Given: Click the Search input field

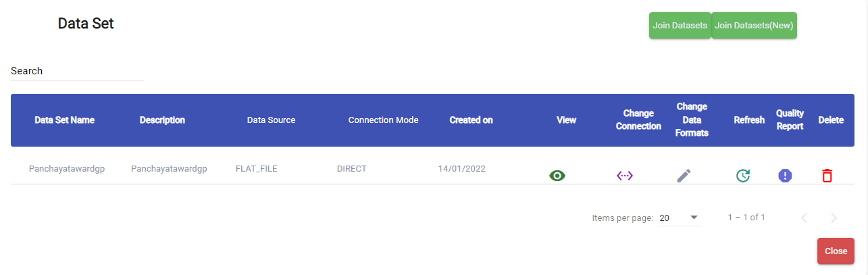Looking at the screenshot, I should [77, 71].
